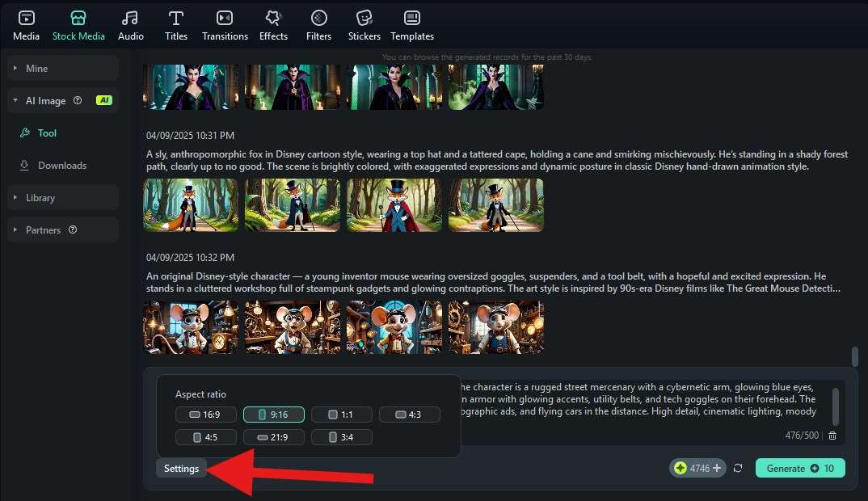Switch to the Stock Media tab
This screenshot has width=868, height=501.
[78, 26]
